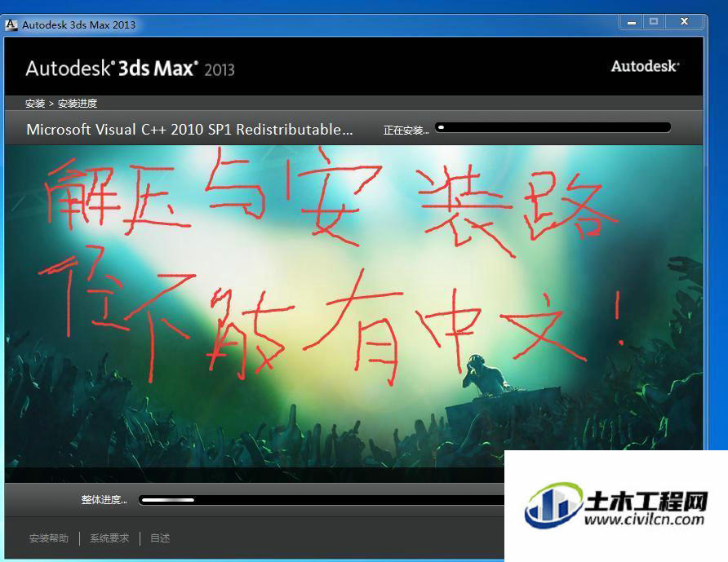Close the Autodesk 3ds Max installer window

[685, 22]
